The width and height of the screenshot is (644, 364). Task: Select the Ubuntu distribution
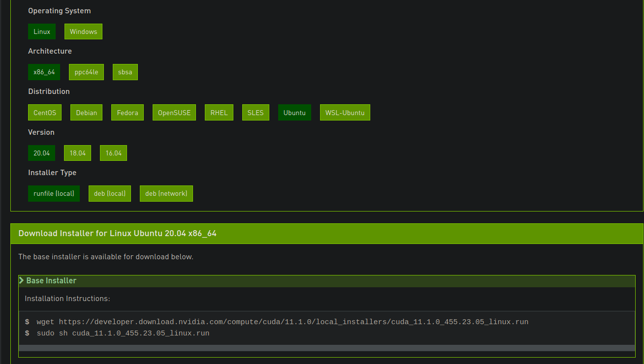pos(294,112)
